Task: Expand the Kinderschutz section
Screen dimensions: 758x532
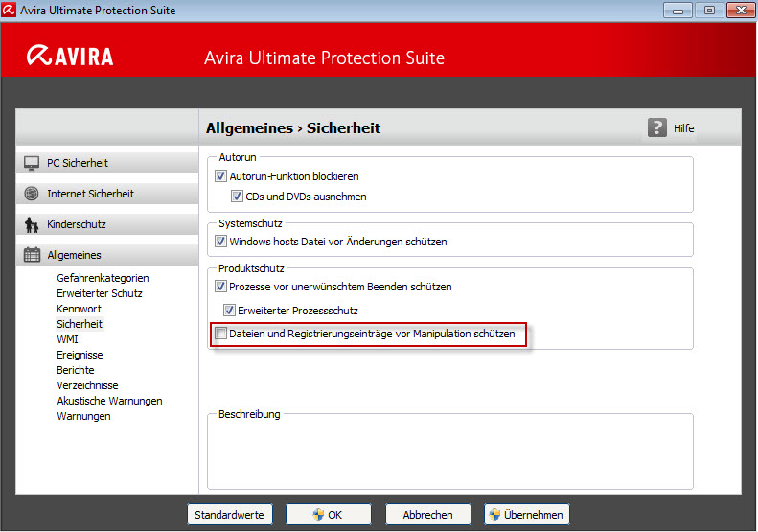Action: click(107, 224)
